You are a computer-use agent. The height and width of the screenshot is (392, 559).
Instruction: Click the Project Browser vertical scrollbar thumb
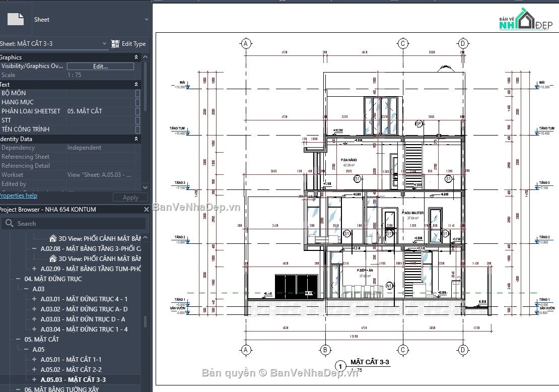point(145,321)
